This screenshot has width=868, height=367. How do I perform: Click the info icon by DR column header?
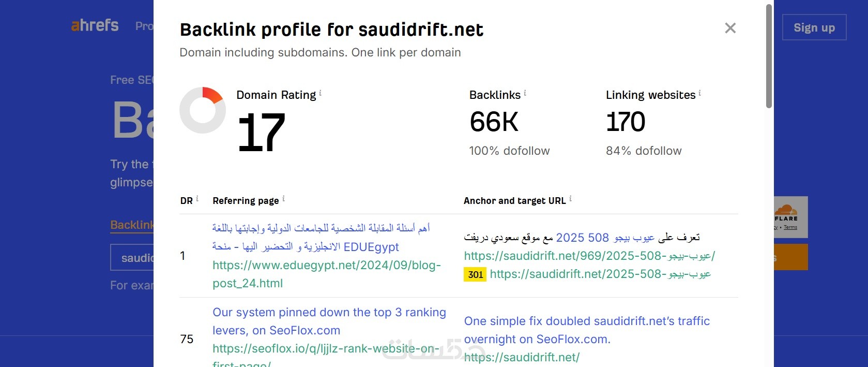click(197, 199)
